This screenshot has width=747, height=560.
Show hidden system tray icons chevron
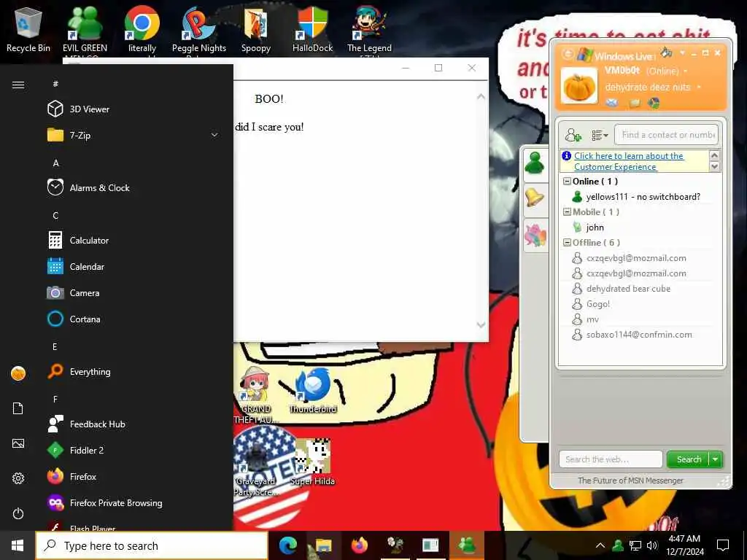click(x=600, y=545)
